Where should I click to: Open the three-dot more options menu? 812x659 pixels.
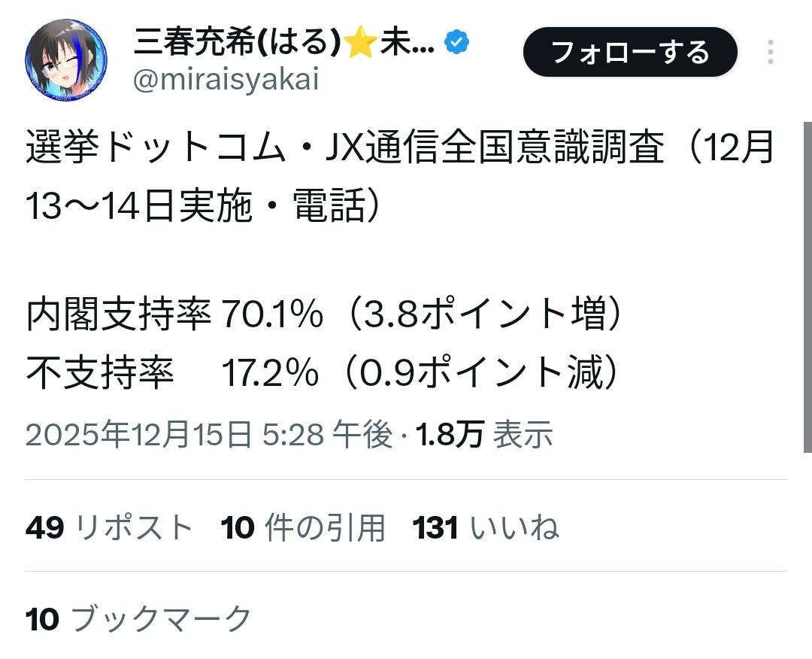tap(771, 52)
